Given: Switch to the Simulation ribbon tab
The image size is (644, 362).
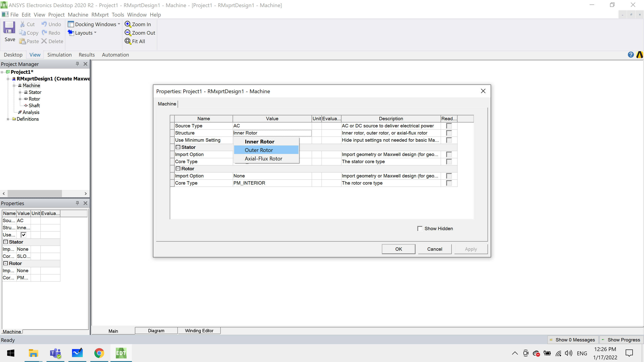Looking at the screenshot, I should click(59, 55).
